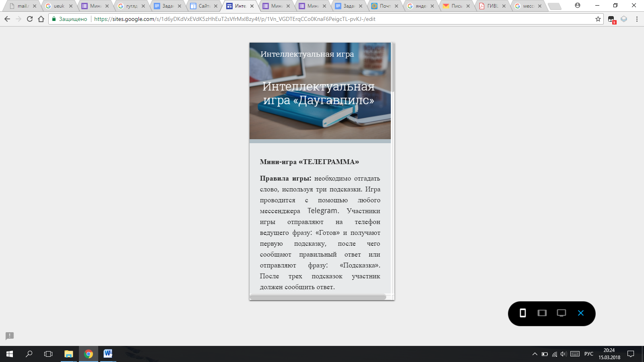Image resolution: width=644 pixels, height=362 pixels.
Task: Click the browser Back arrow
Action: coord(7,19)
